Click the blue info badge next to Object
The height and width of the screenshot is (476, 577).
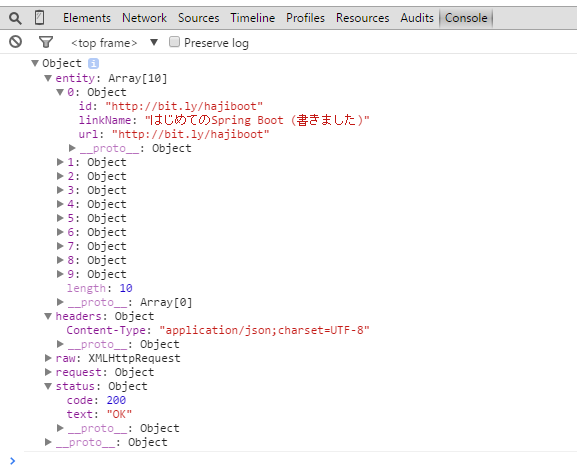click(x=93, y=63)
